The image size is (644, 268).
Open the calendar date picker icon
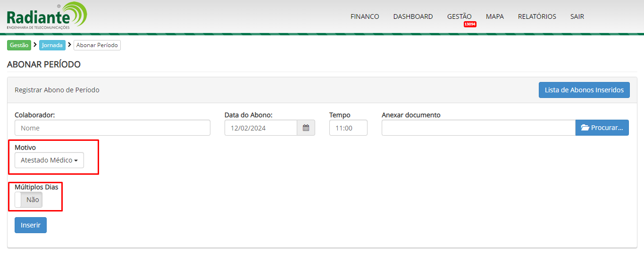coord(306,128)
